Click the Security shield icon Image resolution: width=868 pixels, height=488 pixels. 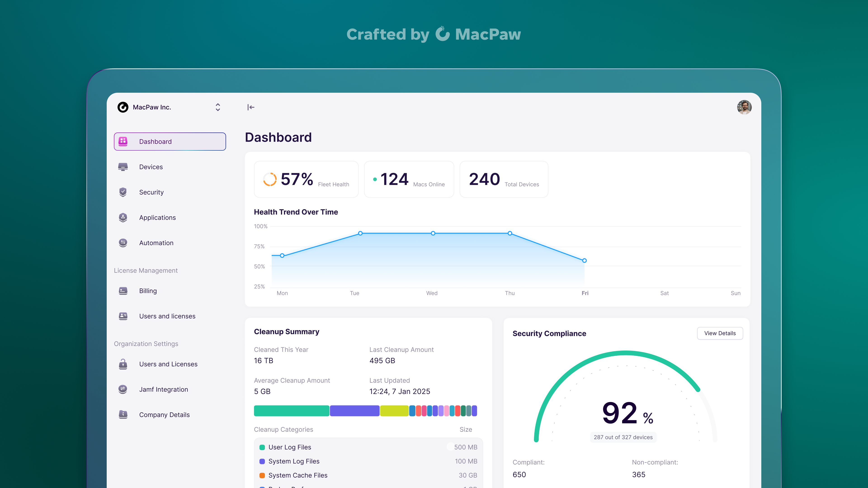[x=123, y=192]
